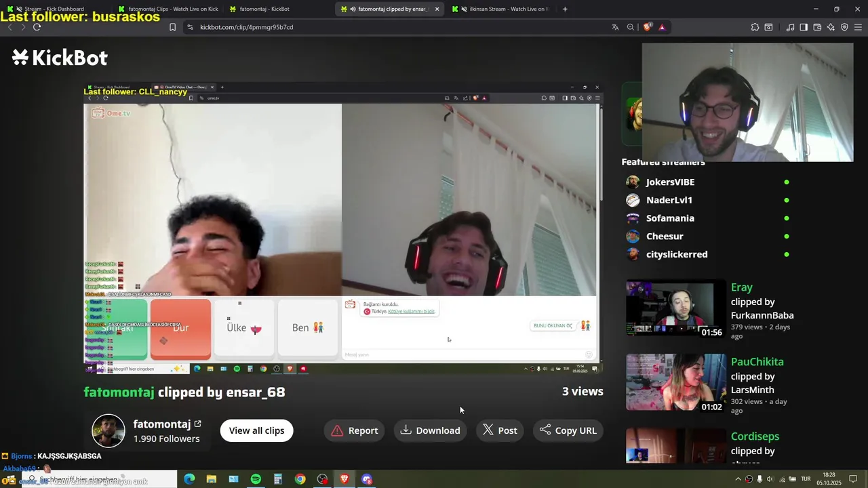Viewport: 868px width, 488px height.
Task: Click fatomontaj's round avatar picture
Action: (108, 430)
